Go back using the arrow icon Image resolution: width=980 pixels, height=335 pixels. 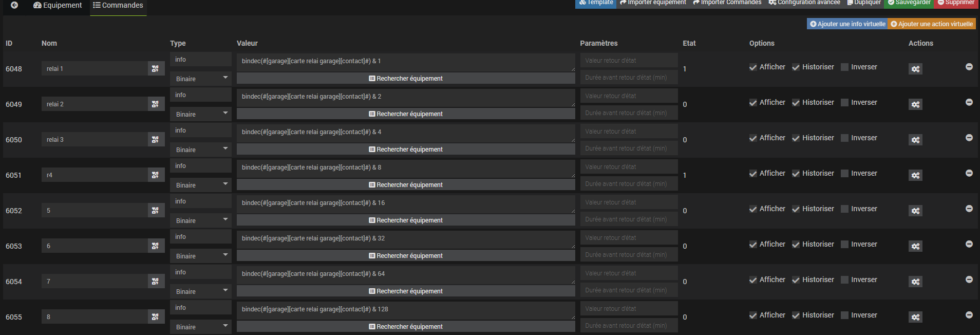click(14, 5)
